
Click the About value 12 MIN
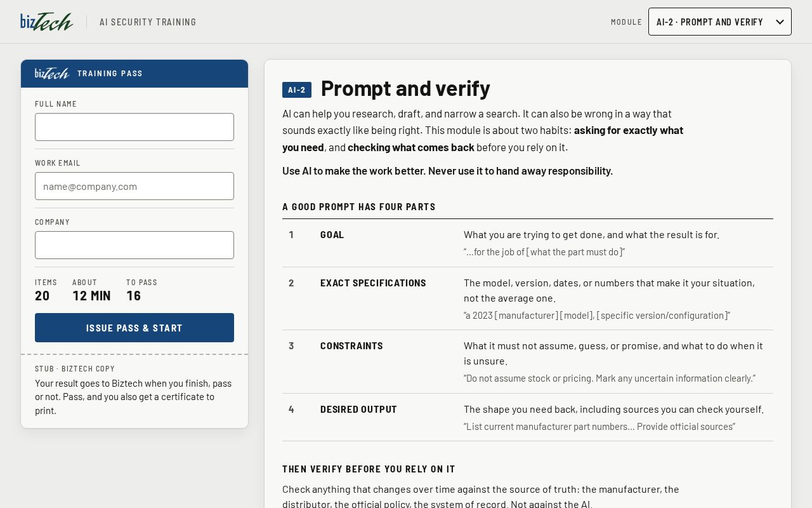pos(91,295)
